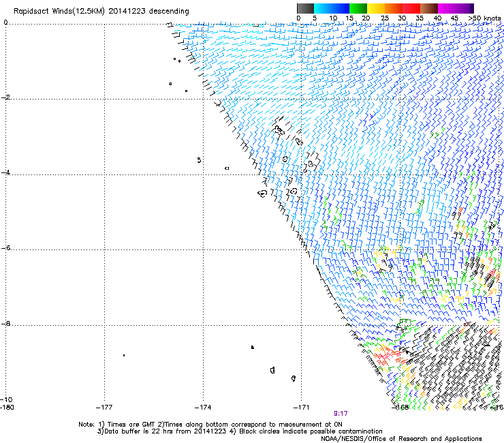Click the 'NOAA/NESDIS/Office of Research and Applications' credit
The height and width of the screenshot is (443, 504).
pos(401,439)
